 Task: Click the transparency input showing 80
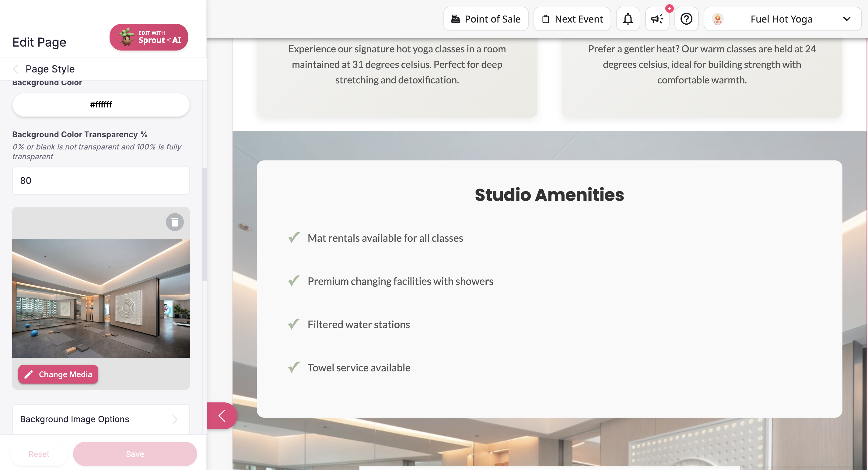pyautogui.click(x=101, y=181)
